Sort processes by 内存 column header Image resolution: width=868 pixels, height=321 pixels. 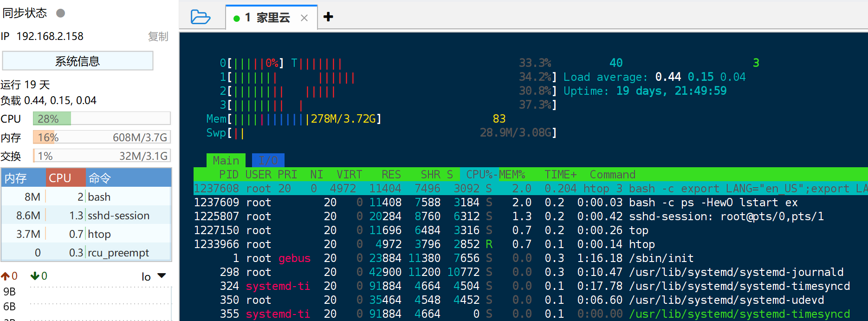23,178
